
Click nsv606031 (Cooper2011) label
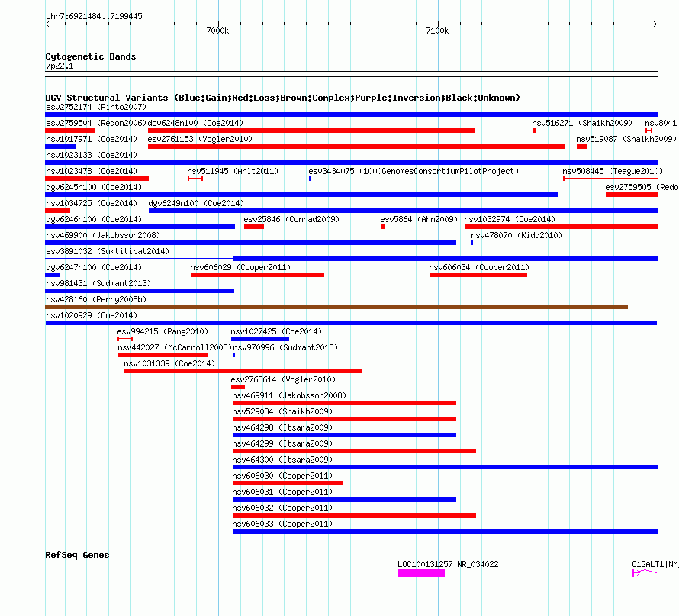point(282,492)
